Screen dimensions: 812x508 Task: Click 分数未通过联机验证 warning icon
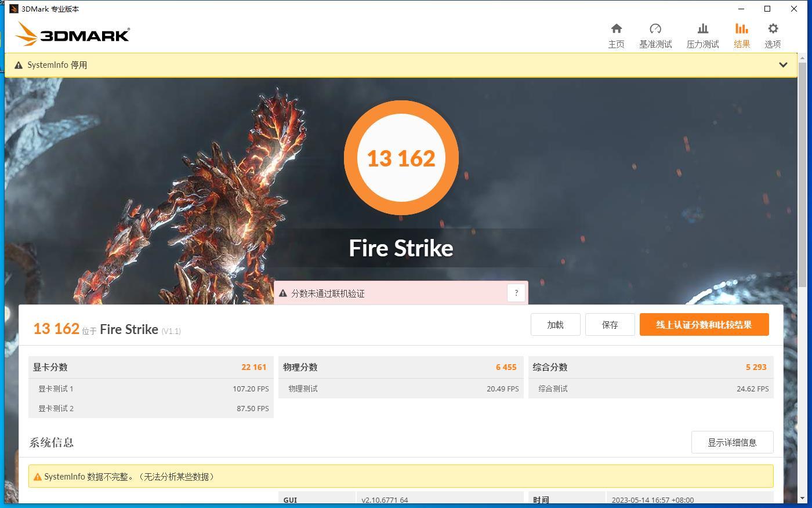click(283, 293)
